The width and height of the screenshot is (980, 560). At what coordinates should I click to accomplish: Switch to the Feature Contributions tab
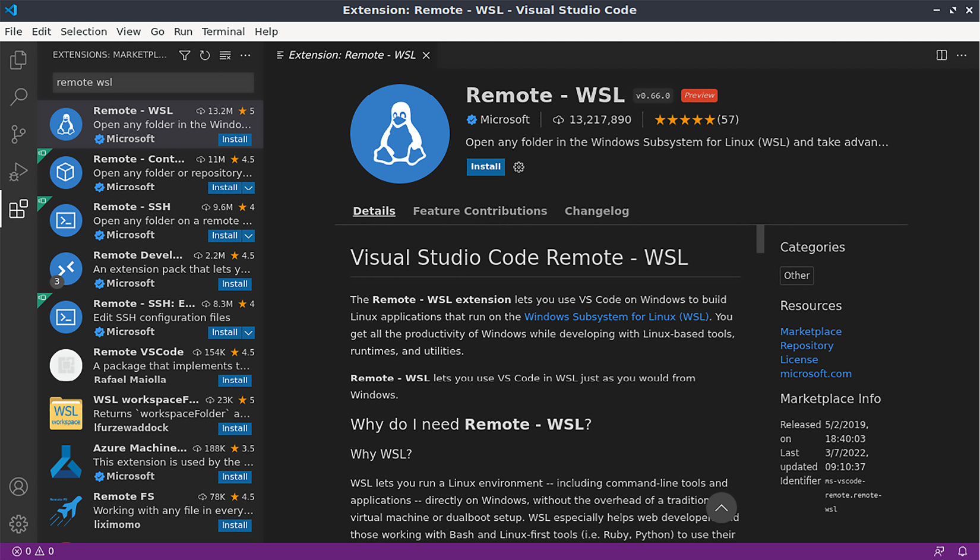[x=480, y=211]
